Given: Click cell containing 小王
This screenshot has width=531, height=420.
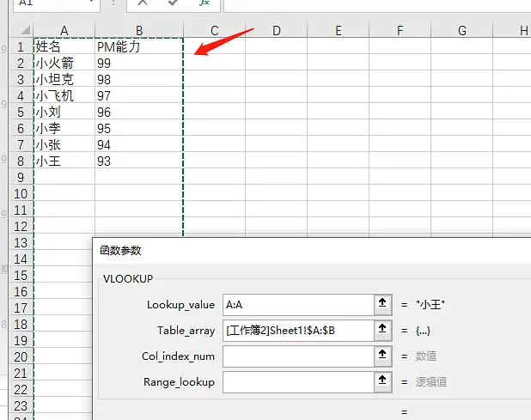Looking at the screenshot, I should 64,161.
